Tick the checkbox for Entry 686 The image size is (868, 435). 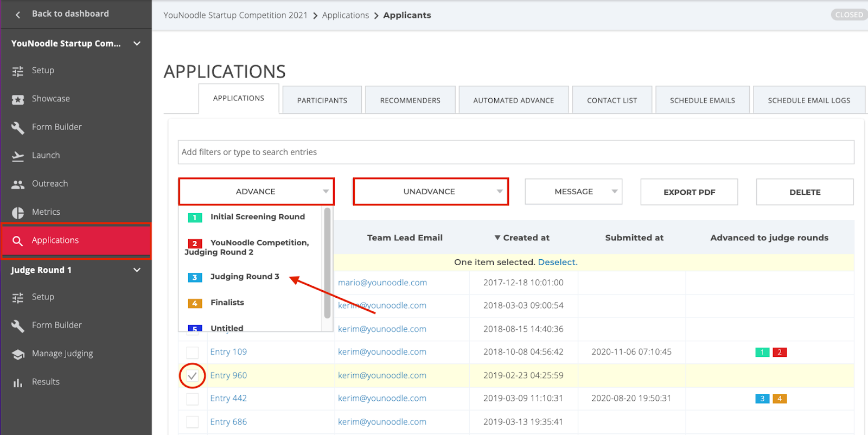pos(193,422)
